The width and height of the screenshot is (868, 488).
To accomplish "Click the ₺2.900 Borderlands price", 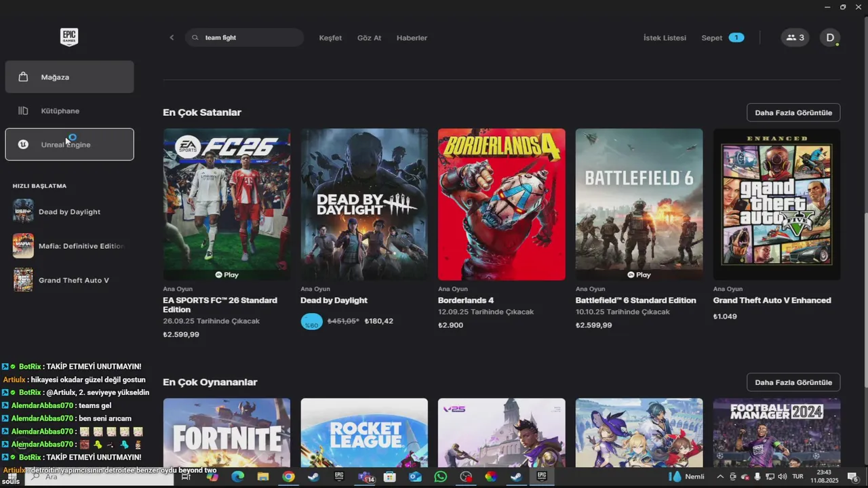I will [450, 325].
